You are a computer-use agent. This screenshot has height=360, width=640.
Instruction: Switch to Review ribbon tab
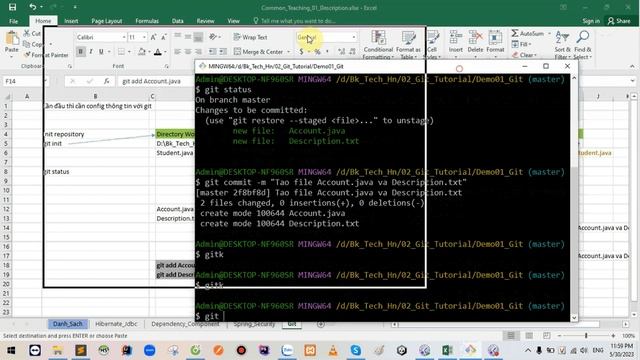point(205,21)
